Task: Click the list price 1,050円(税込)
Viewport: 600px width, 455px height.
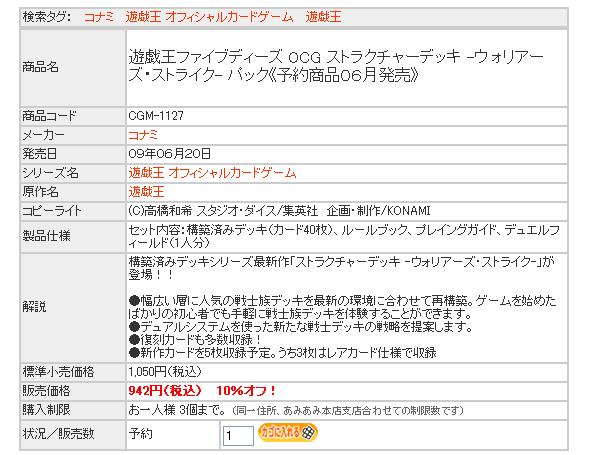Action: click(x=165, y=372)
